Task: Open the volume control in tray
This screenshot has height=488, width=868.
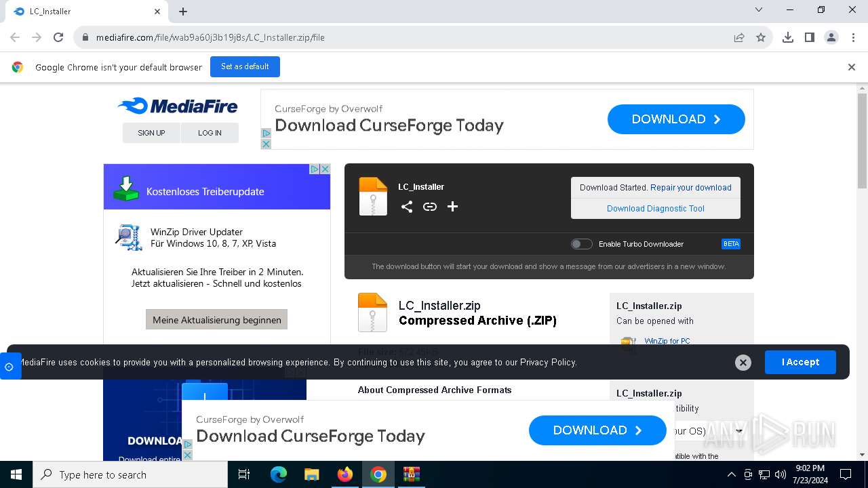Action: [x=780, y=474]
